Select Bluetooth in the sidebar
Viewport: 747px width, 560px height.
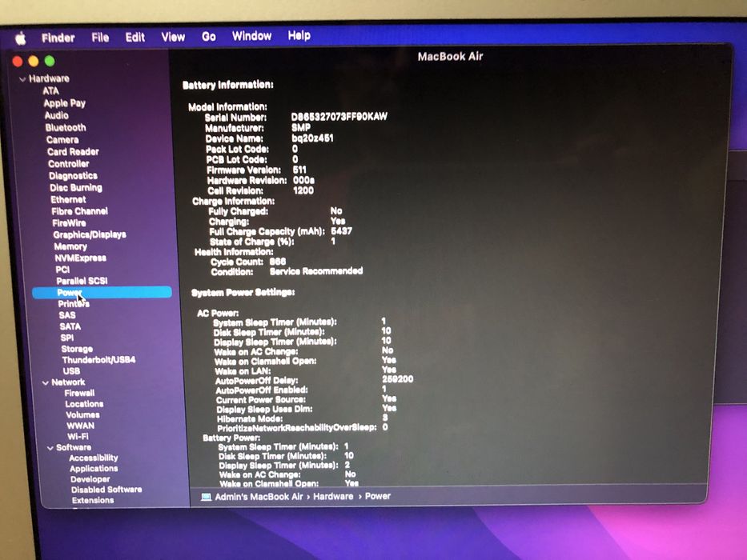66,128
